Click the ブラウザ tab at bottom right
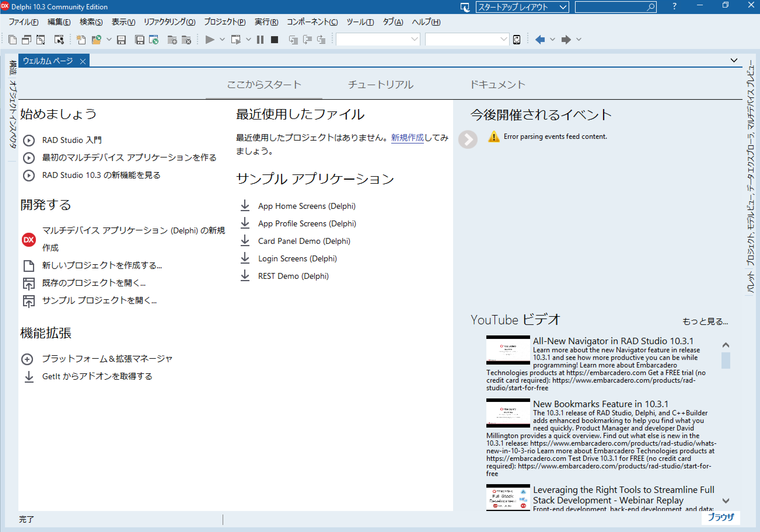This screenshot has width=760, height=532. click(x=721, y=517)
